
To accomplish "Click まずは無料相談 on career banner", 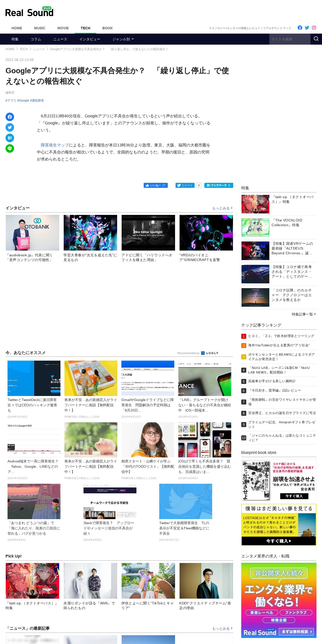I will [x=296, y=632].
